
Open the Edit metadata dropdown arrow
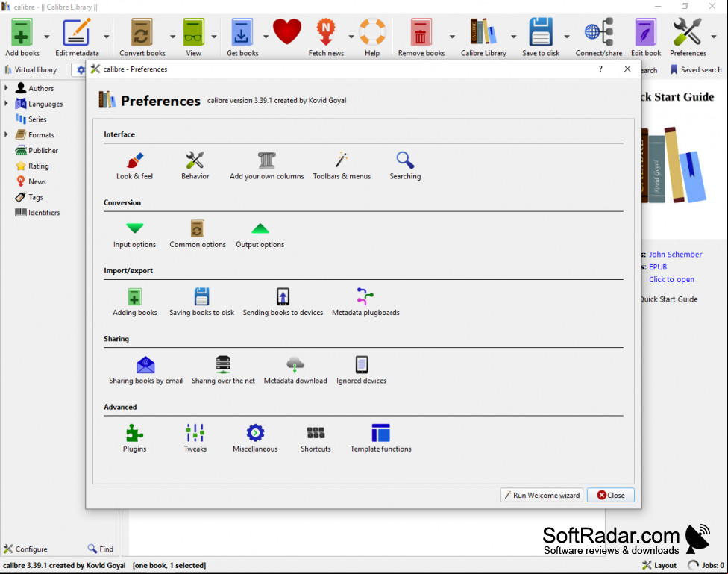pos(107,37)
